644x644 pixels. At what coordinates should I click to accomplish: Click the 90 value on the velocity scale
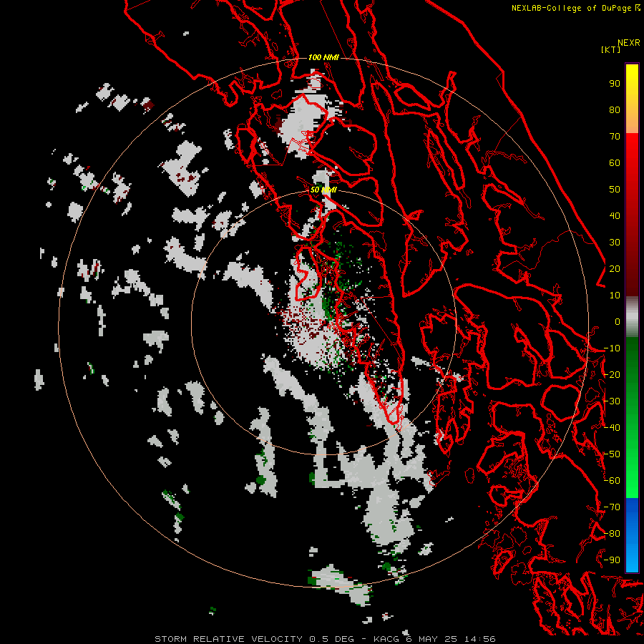615,84
